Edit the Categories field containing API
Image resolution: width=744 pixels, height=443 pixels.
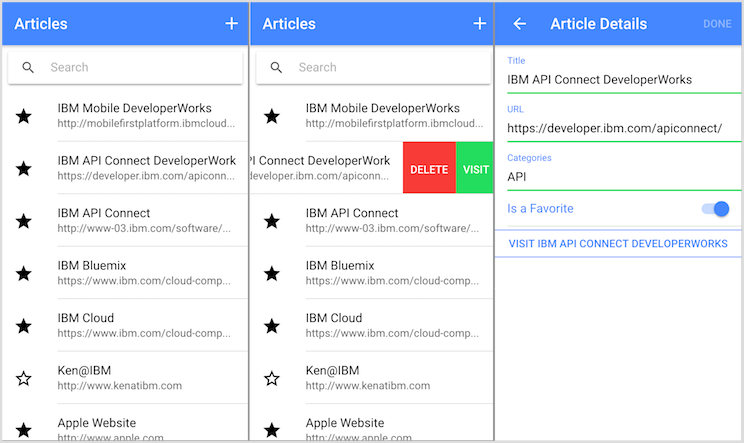[x=623, y=177]
